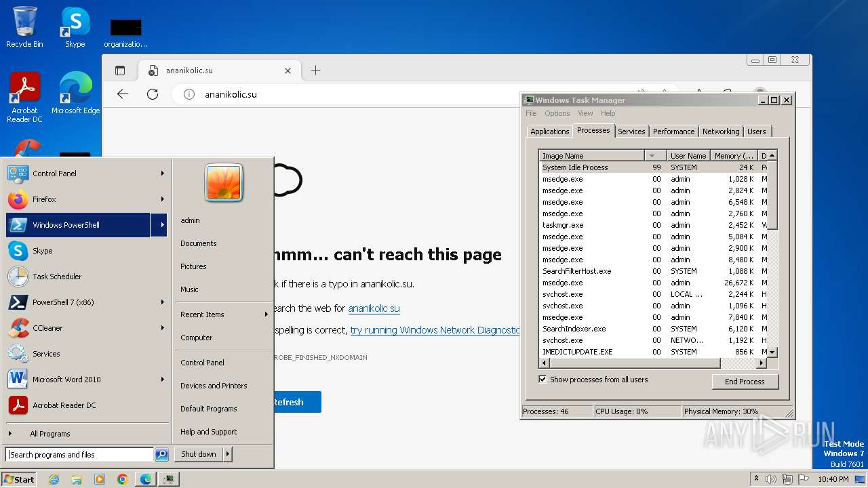The width and height of the screenshot is (868, 488).
Task: Select Windows PowerShell in Start menu
Action: 78,225
